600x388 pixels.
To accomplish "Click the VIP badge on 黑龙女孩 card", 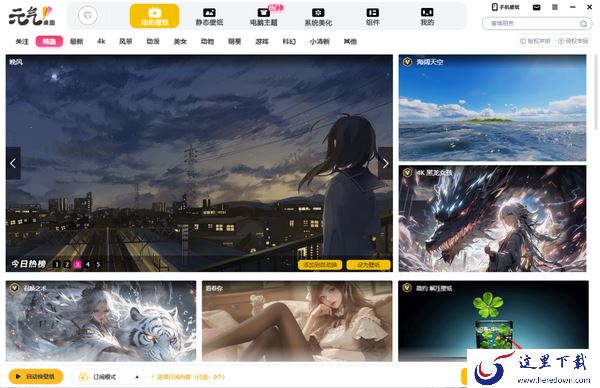I will 407,173.
